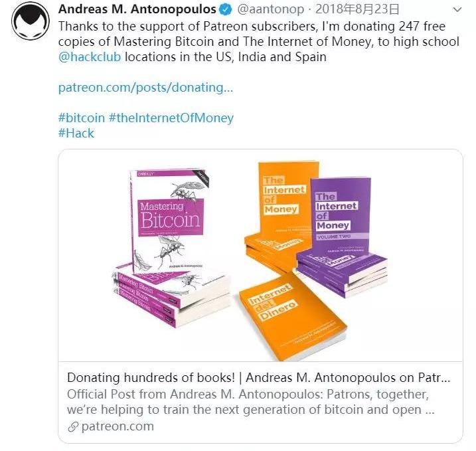Click the Andreas M. Antonopoulos display name

point(137,9)
